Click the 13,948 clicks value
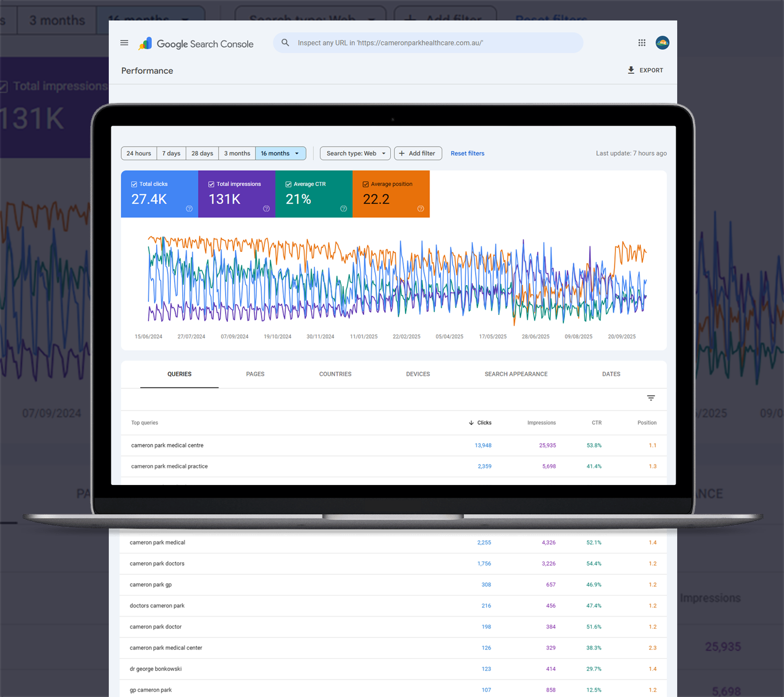This screenshot has width=784, height=697. (483, 446)
